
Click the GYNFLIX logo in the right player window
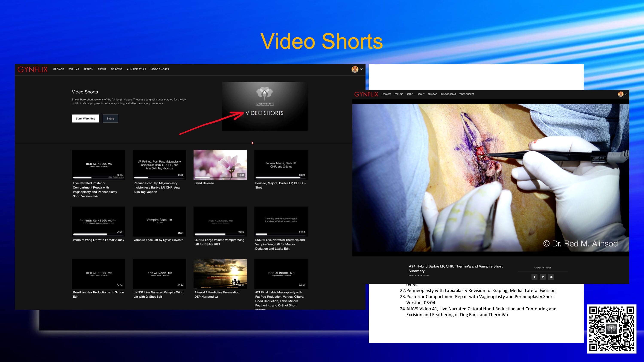pyautogui.click(x=366, y=94)
